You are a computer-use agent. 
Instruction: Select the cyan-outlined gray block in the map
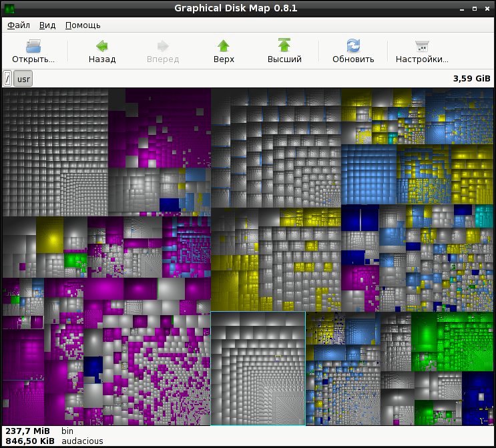[x=258, y=368]
